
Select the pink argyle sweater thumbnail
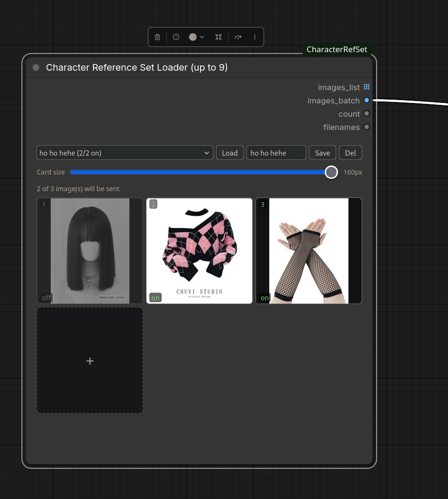(x=200, y=251)
